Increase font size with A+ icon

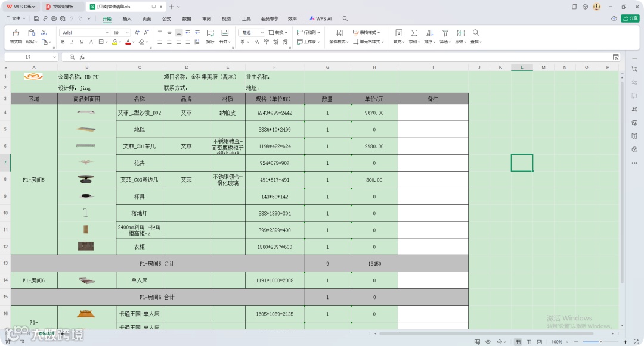pos(137,32)
